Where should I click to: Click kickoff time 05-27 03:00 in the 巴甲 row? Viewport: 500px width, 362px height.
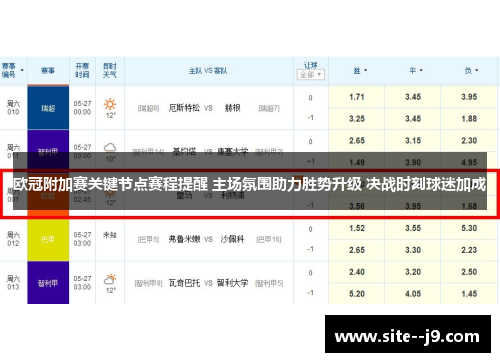tap(82, 239)
